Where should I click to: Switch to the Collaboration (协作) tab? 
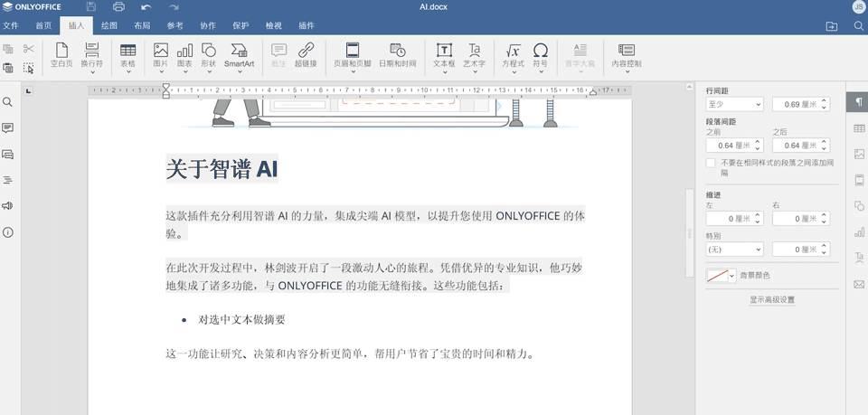pyautogui.click(x=208, y=25)
